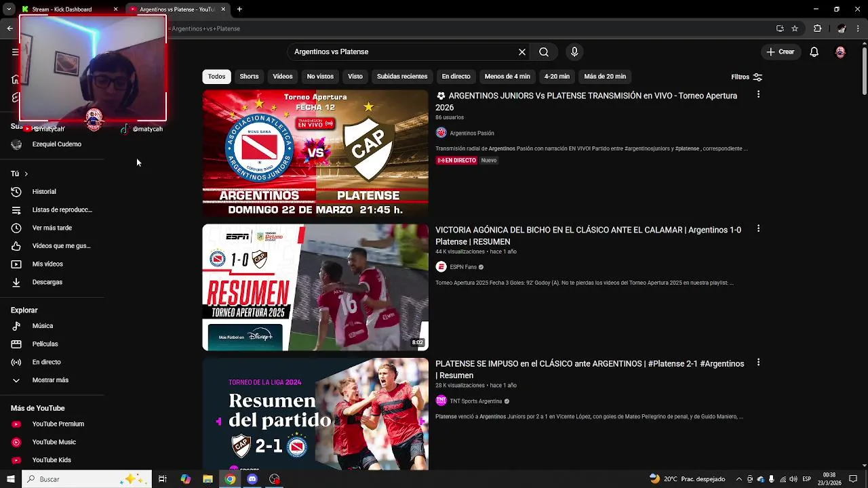
Task: Click the Películas clapperboard icon
Action: (16, 344)
